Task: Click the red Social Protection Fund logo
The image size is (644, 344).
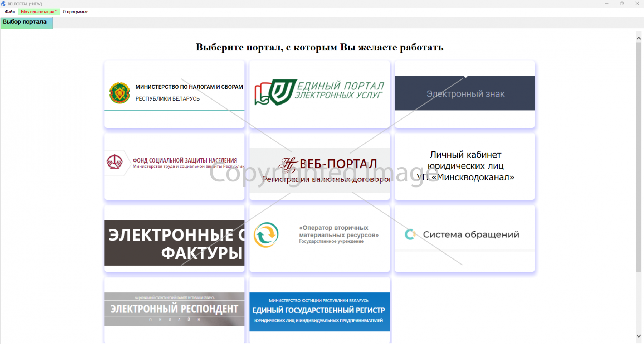Action: pos(114,162)
